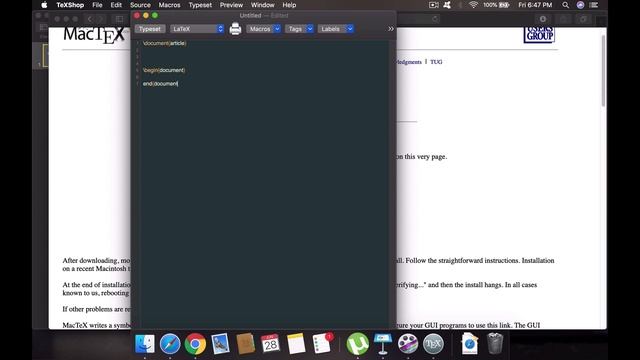Open Notes from the Dock
640x360 pixels.
tap(296, 343)
